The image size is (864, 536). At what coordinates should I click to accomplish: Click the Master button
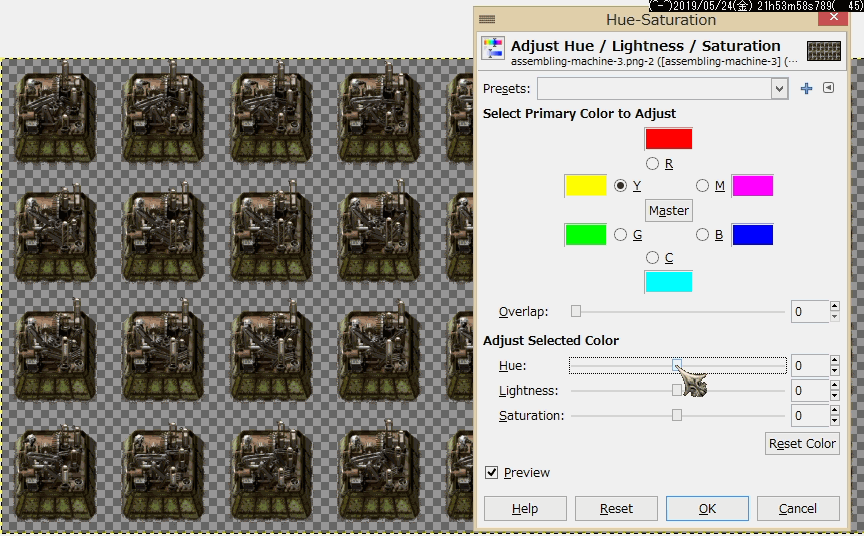669,210
